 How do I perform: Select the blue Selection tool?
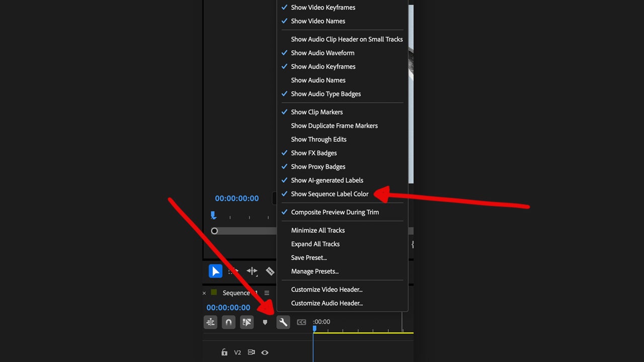(215, 271)
